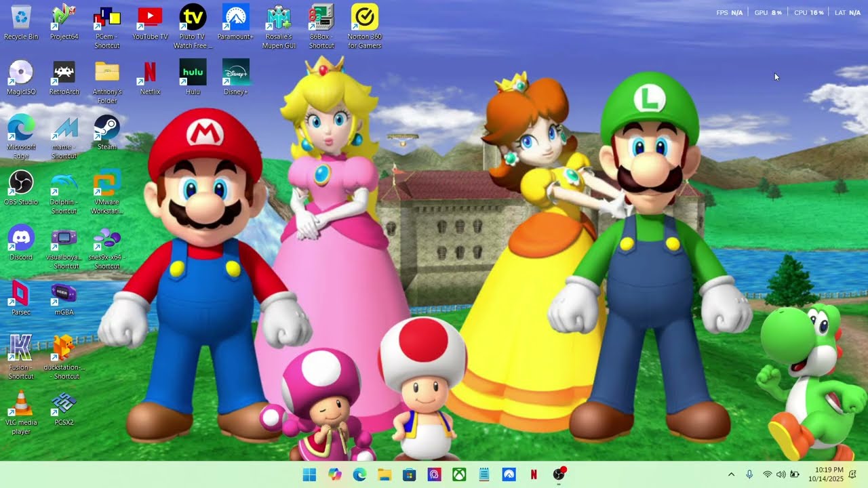Select the Project64 desktop shortcut
The image size is (868, 488).
(64, 22)
